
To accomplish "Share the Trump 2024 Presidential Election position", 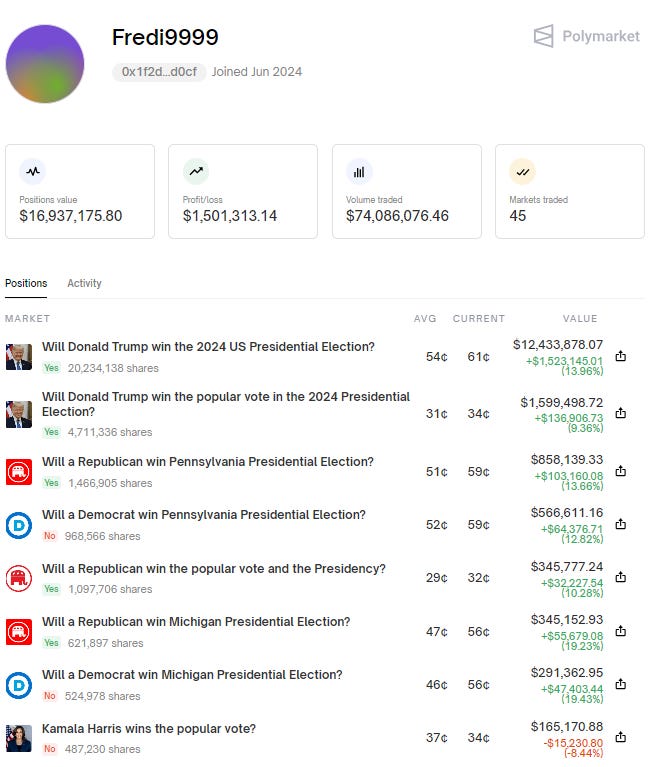I will tap(621, 356).
